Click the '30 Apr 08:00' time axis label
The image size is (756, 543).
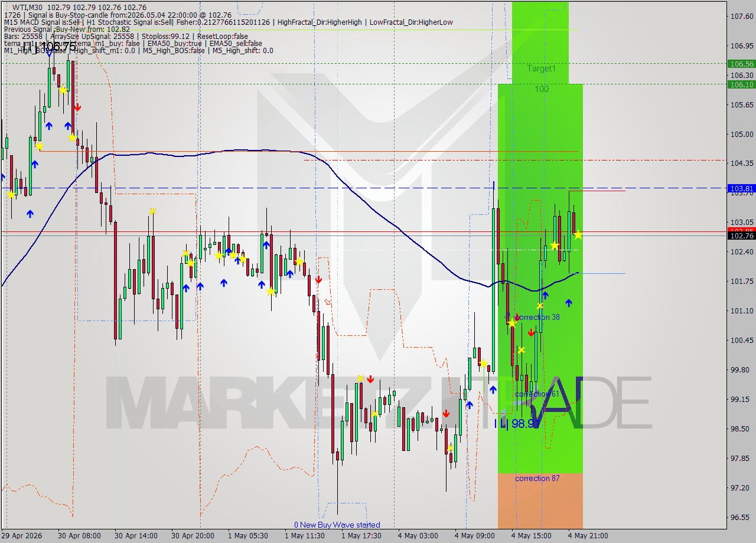(x=79, y=536)
